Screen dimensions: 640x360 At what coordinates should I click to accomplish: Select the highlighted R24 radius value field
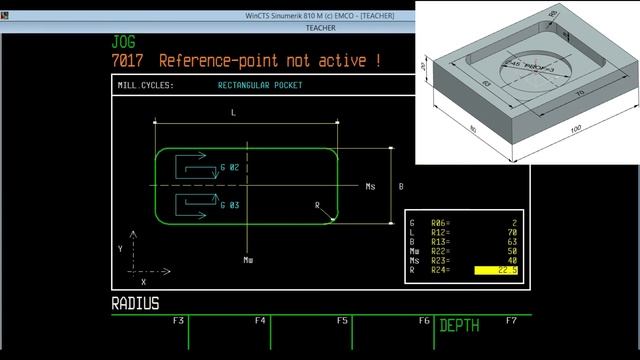click(x=496, y=270)
